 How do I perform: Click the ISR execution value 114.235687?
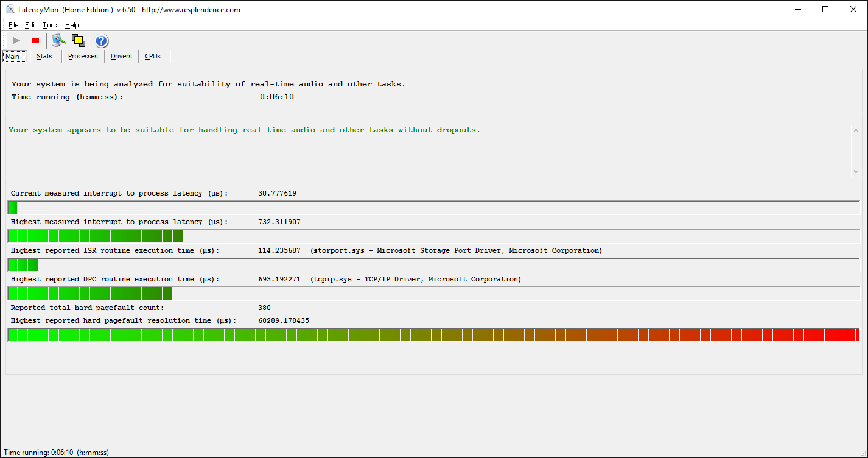click(279, 250)
